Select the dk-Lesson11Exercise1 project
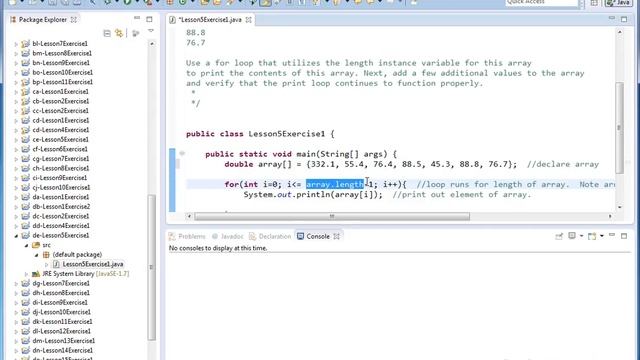Image resolution: width=640 pixels, height=360 pixels. 62,322
